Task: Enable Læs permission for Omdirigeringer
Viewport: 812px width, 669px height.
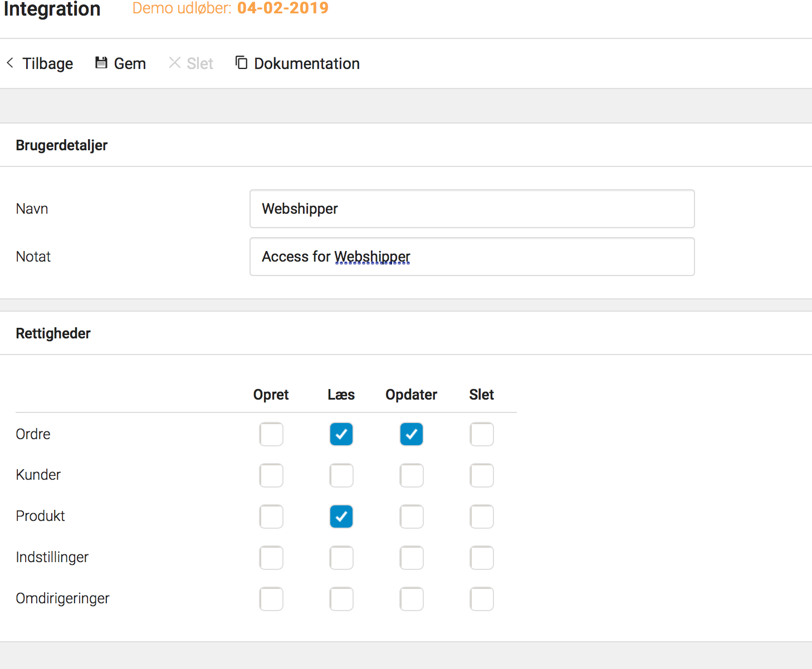Action: click(341, 599)
